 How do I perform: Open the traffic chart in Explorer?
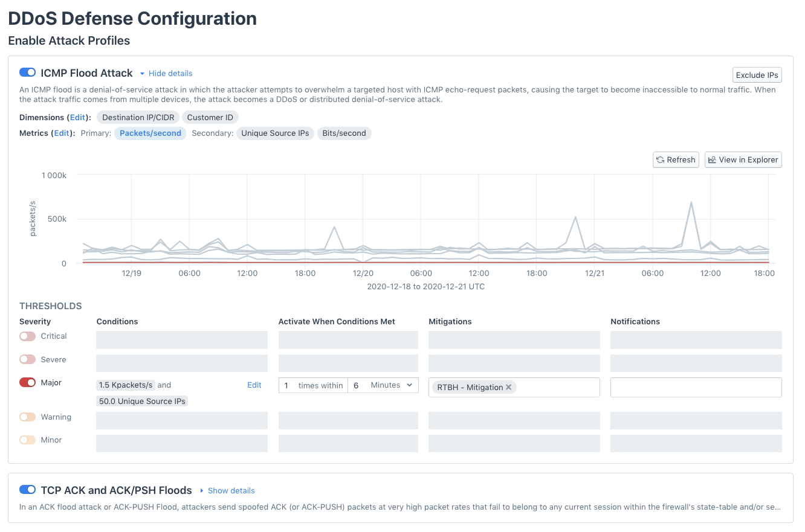tap(743, 159)
